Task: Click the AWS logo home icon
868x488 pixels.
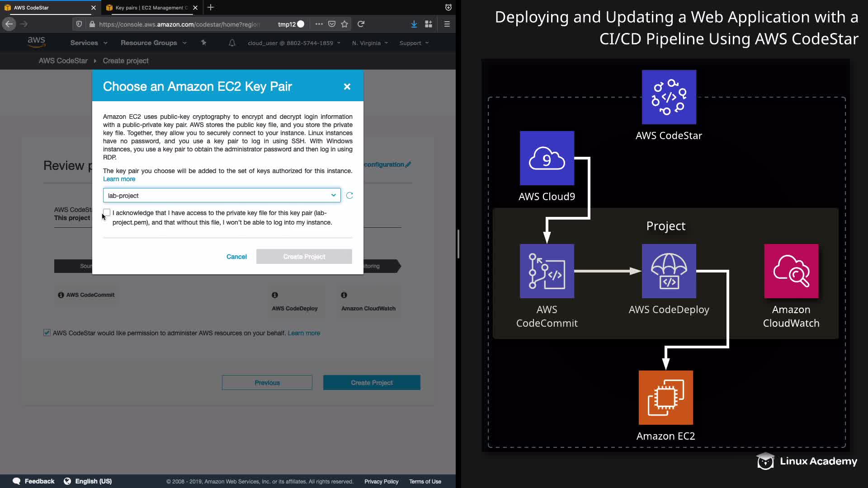Action: [36, 42]
